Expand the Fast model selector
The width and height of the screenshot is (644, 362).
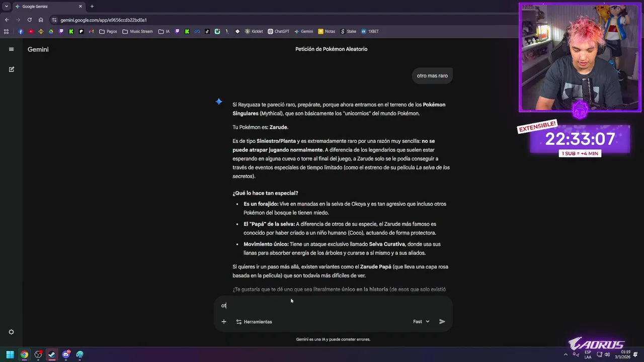coord(422,321)
